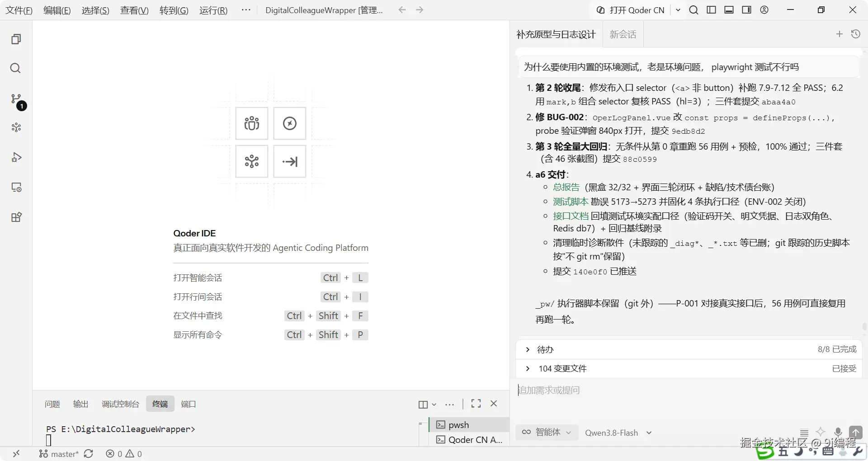This screenshot has width=868, height=461.
Task: Go forward using the title bar arrow
Action: 420,10
